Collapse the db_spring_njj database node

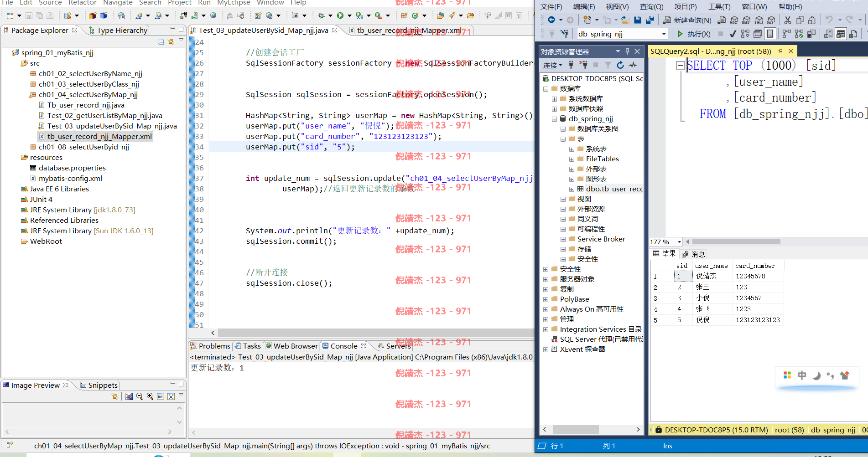pos(554,119)
